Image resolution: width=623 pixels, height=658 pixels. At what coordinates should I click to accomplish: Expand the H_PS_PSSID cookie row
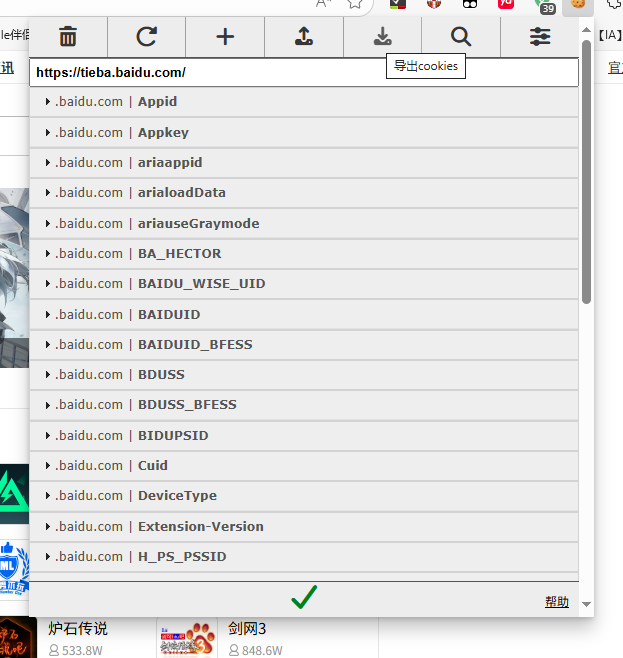point(182,557)
